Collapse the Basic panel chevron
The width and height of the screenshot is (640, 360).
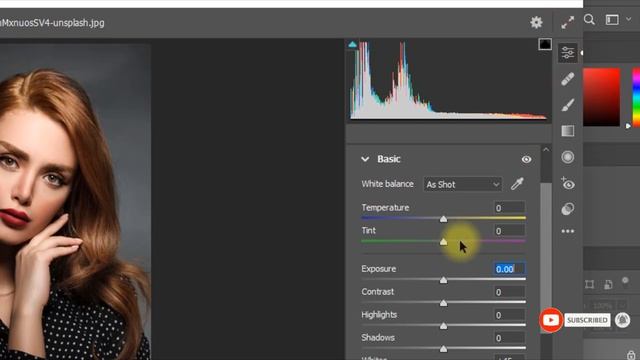pos(365,159)
